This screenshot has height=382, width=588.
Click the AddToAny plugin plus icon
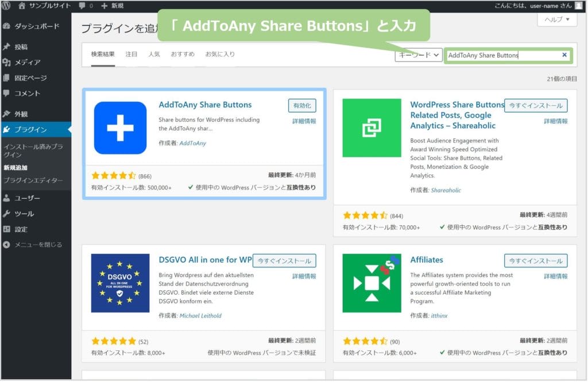[120, 128]
